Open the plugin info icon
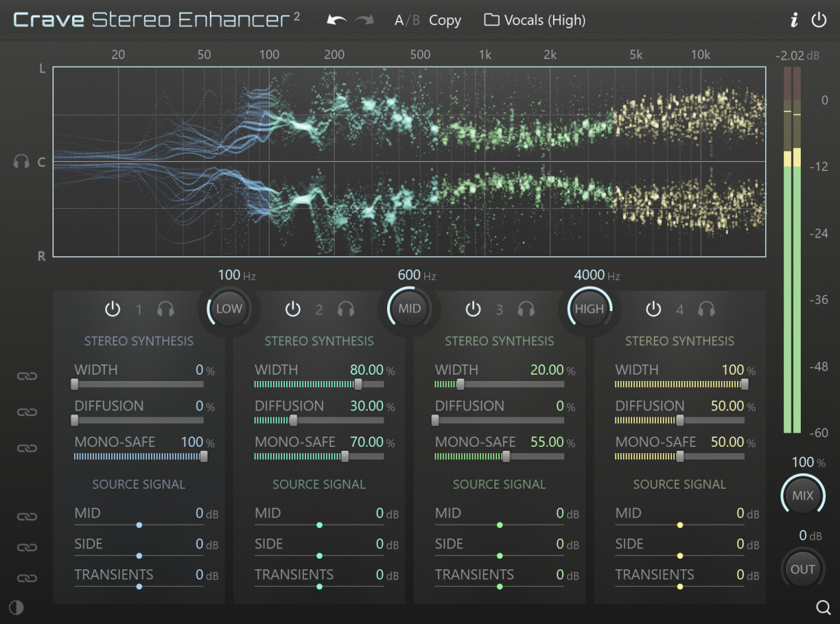Viewport: 840px width, 624px height. coord(794,20)
